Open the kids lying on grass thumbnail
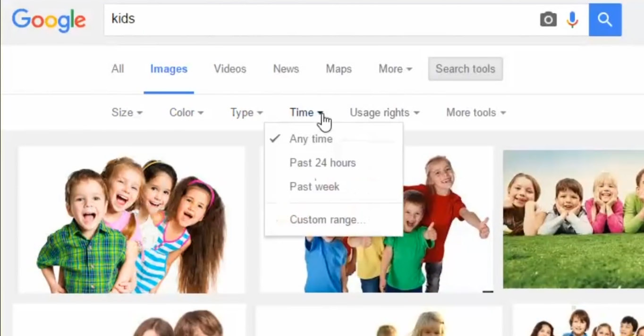 coord(573,219)
